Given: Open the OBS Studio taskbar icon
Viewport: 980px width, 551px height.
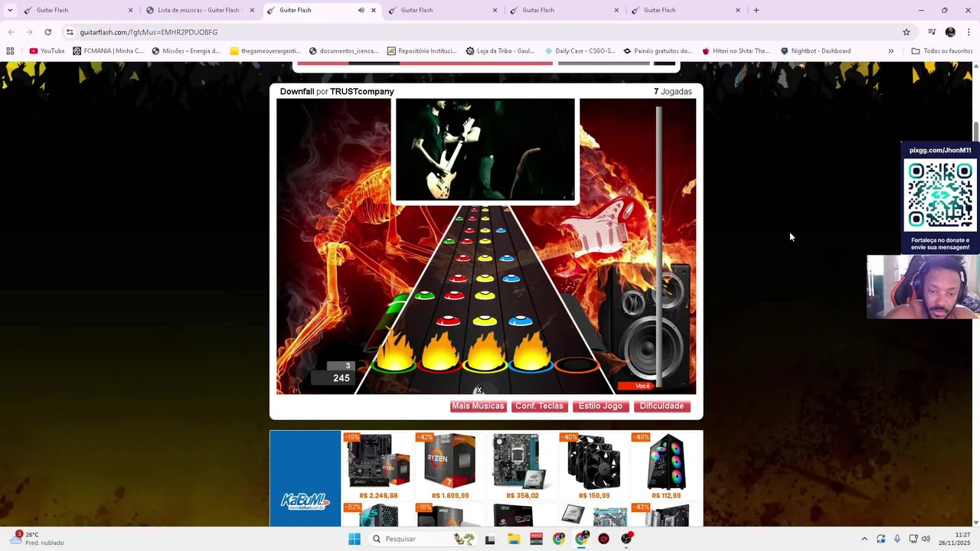Looking at the screenshot, I should pos(626,539).
